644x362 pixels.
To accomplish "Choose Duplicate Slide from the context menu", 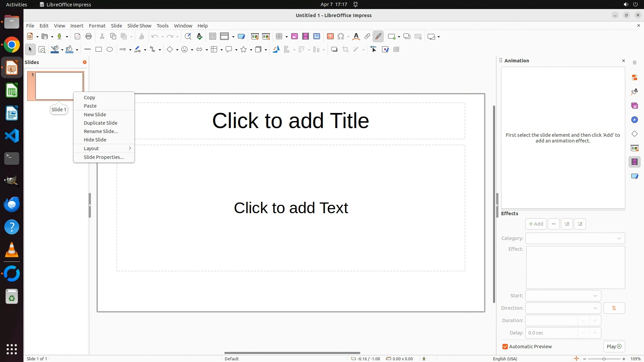I will [x=100, y=123].
